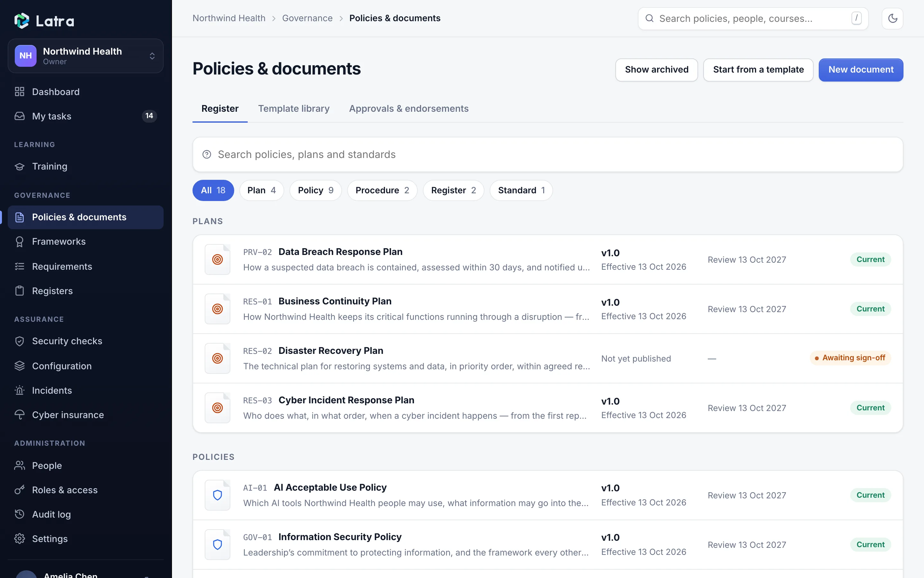This screenshot has width=924, height=578.
Task: Open Security checks shield icon
Action: 20,341
